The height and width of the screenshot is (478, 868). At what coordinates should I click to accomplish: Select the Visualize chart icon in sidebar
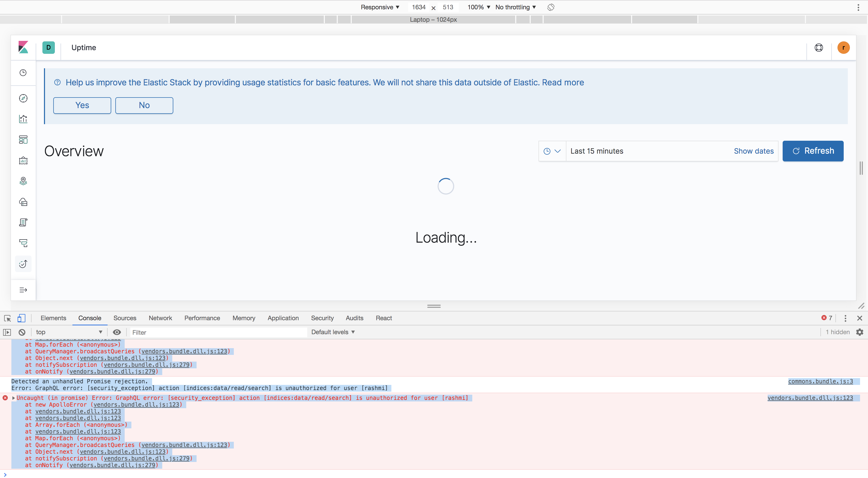click(23, 119)
